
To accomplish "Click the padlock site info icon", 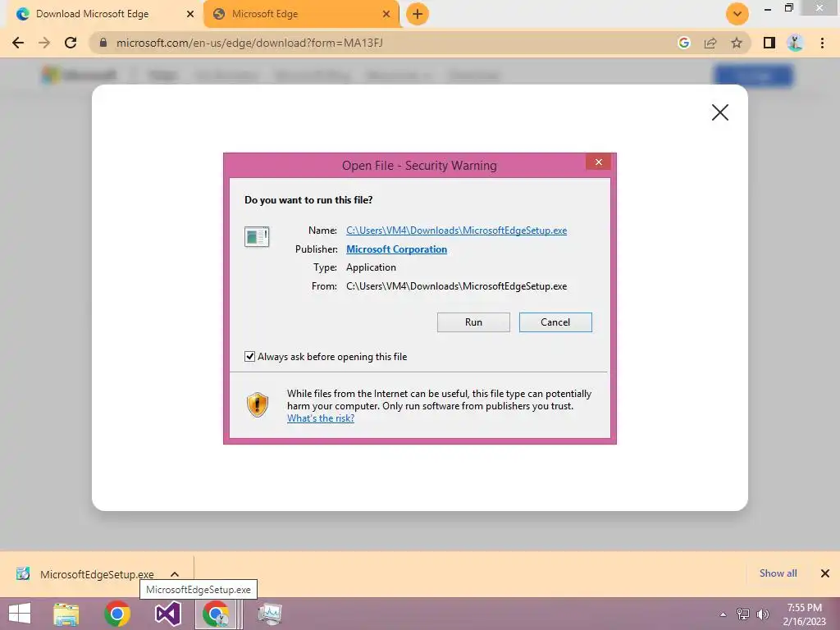I will [x=103, y=43].
